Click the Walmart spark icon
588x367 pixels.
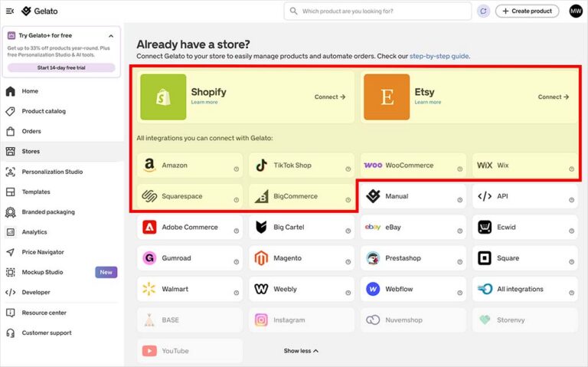click(x=149, y=289)
